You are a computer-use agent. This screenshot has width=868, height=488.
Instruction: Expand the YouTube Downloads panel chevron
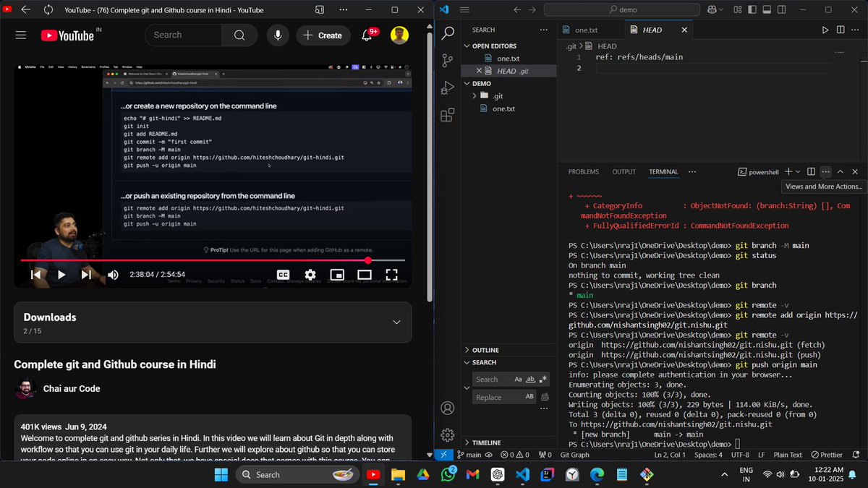point(396,322)
